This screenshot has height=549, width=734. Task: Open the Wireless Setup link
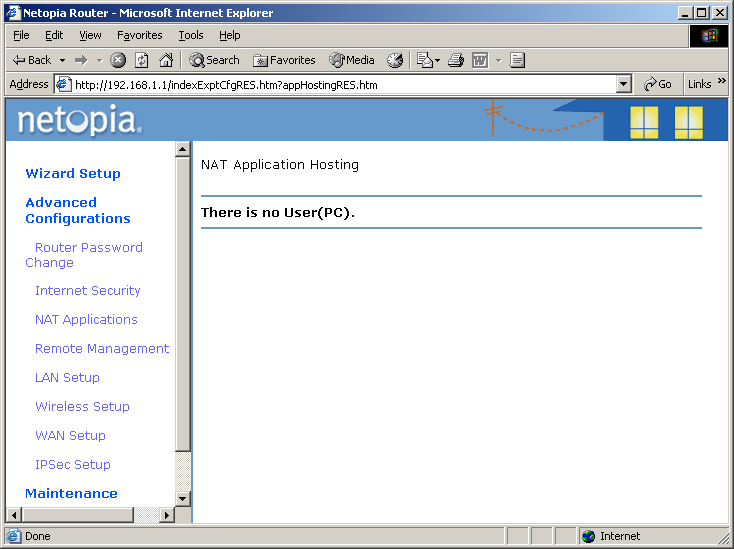pyautogui.click(x=82, y=407)
